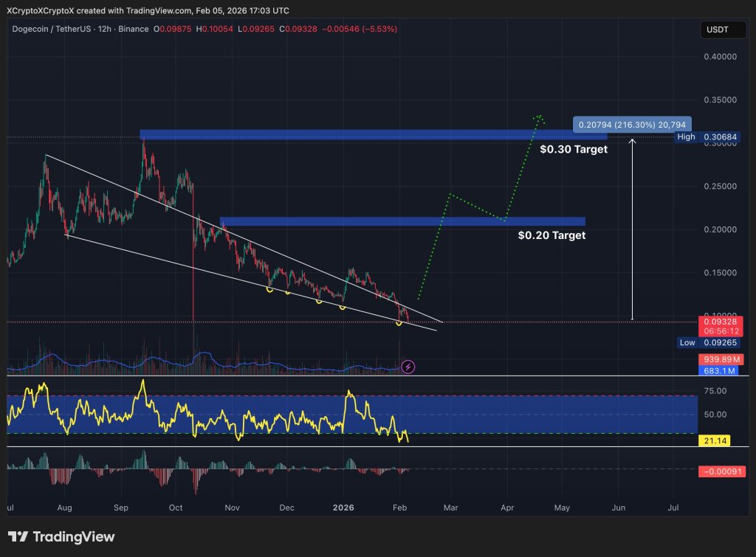The height and width of the screenshot is (557, 756).
Task: Click the green dotted projection arrowhead
Action: point(540,117)
